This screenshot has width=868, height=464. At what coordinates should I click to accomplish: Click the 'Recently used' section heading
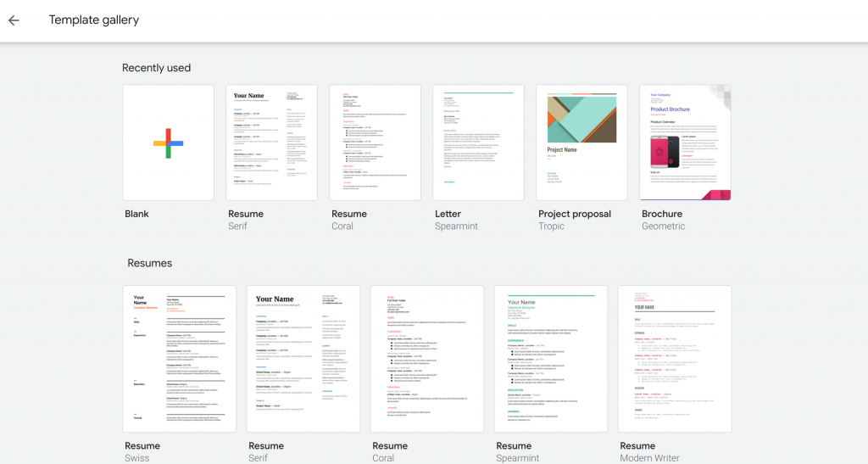156,68
